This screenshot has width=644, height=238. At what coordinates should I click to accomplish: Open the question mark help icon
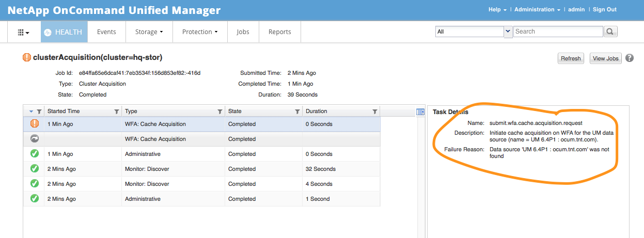coord(630,58)
